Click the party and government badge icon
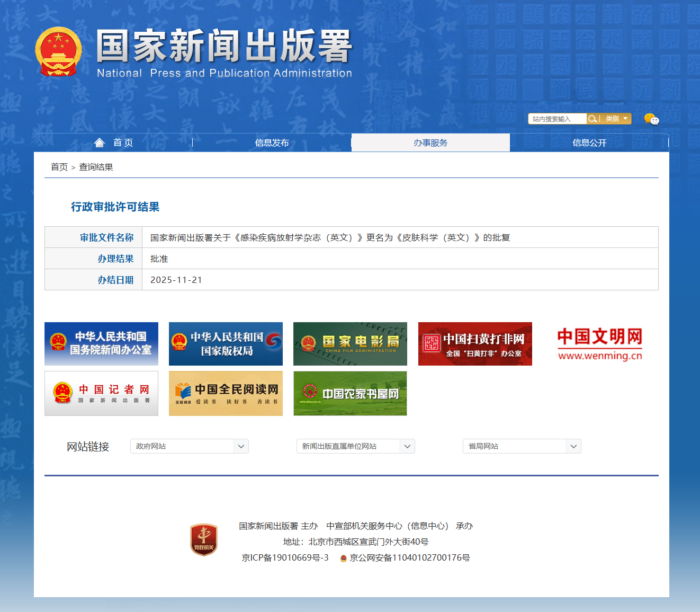 pos(204,540)
